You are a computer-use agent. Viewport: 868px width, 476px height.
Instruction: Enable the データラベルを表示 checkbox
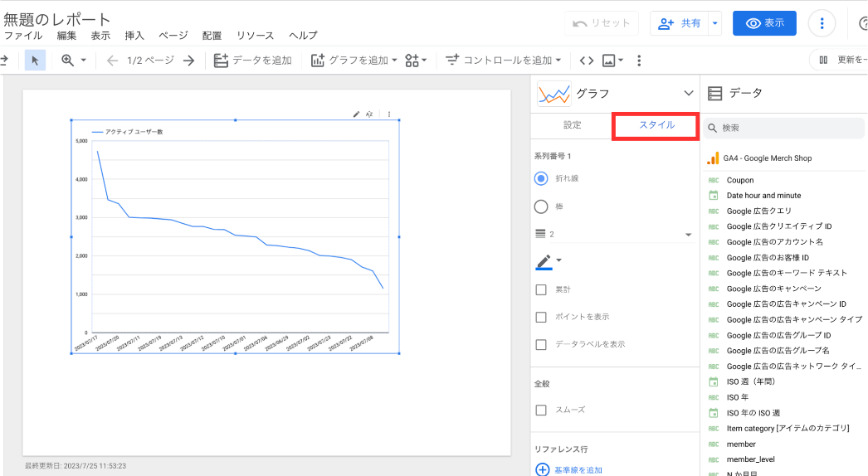tap(541, 345)
